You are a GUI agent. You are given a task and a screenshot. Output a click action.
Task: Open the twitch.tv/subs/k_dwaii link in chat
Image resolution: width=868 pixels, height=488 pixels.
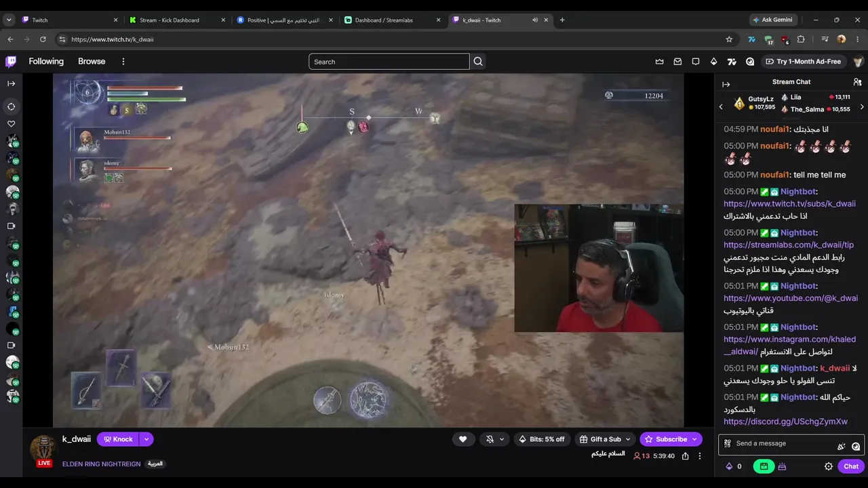(789, 204)
